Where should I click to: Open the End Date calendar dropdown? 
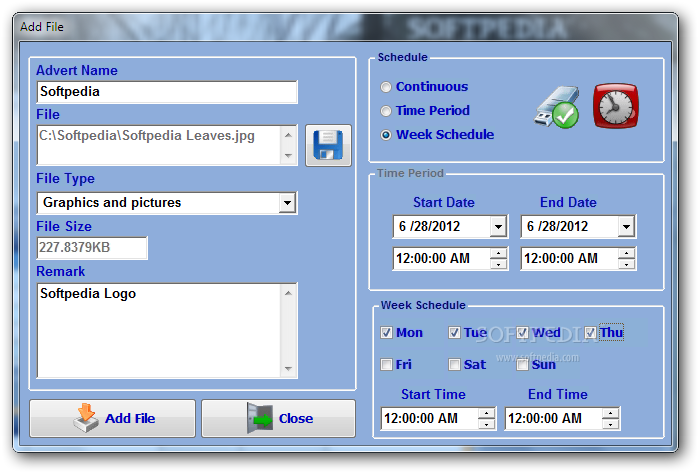coord(626,226)
